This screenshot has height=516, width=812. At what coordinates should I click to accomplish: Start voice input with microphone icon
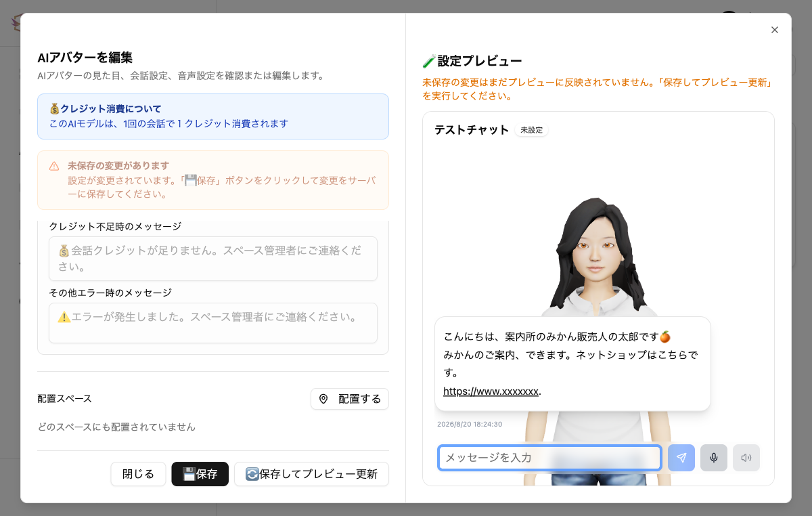[714, 458]
